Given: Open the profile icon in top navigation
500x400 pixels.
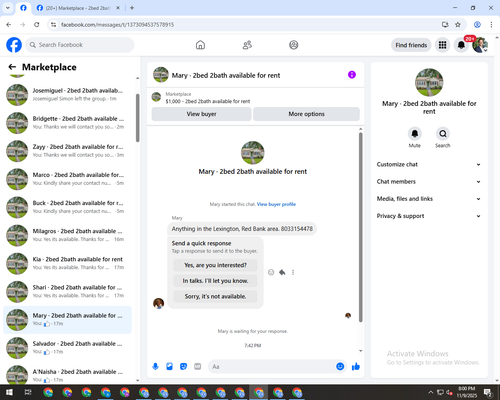Looking at the screenshot, I should coord(294,45).
